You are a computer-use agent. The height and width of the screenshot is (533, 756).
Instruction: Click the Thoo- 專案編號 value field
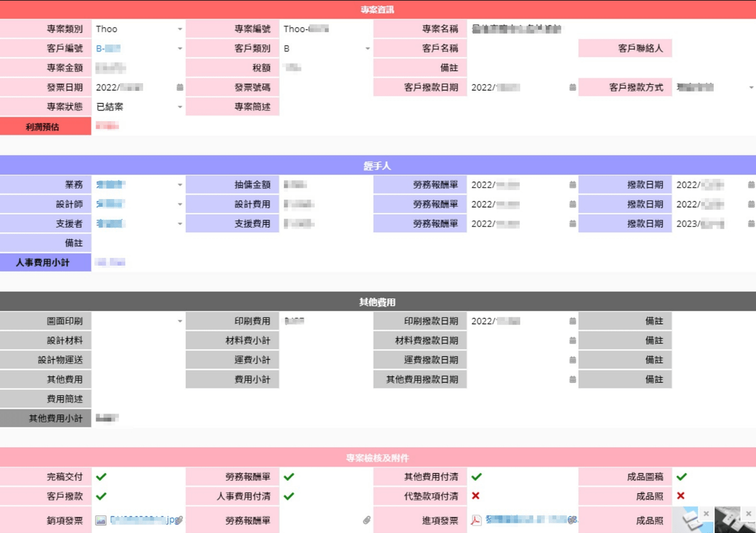(325, 29)
